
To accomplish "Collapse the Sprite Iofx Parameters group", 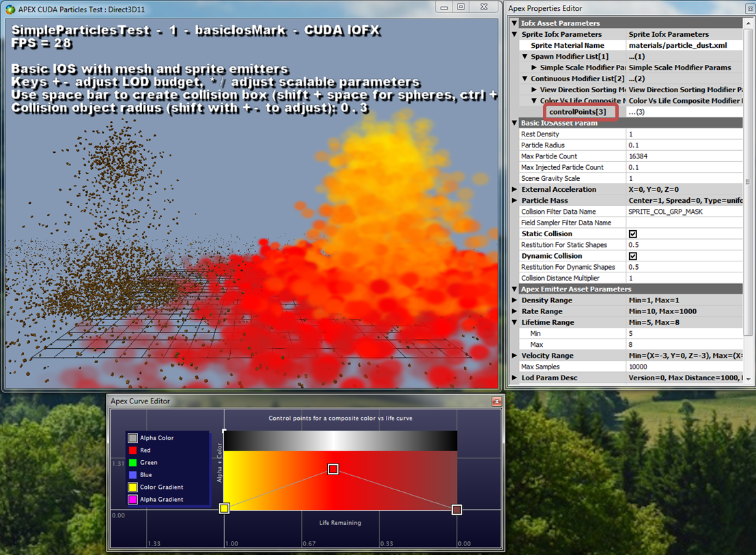I will click(514, 34).
